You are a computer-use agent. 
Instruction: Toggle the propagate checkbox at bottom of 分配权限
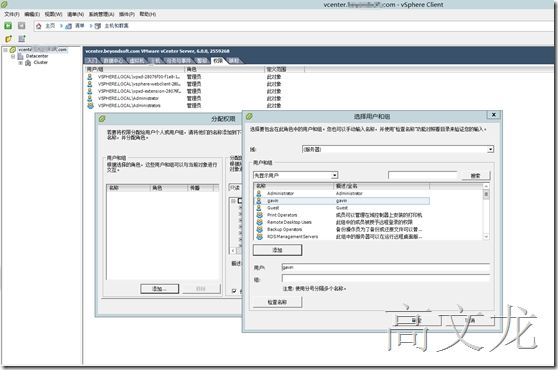[234, 291]
